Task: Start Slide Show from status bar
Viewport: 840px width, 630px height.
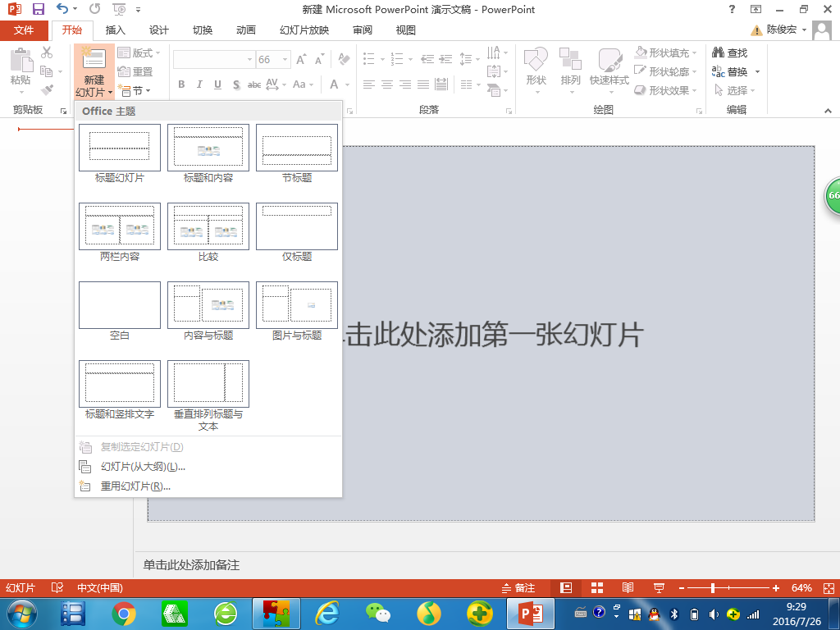Action: pyautogui.click(x=659, y=588)
